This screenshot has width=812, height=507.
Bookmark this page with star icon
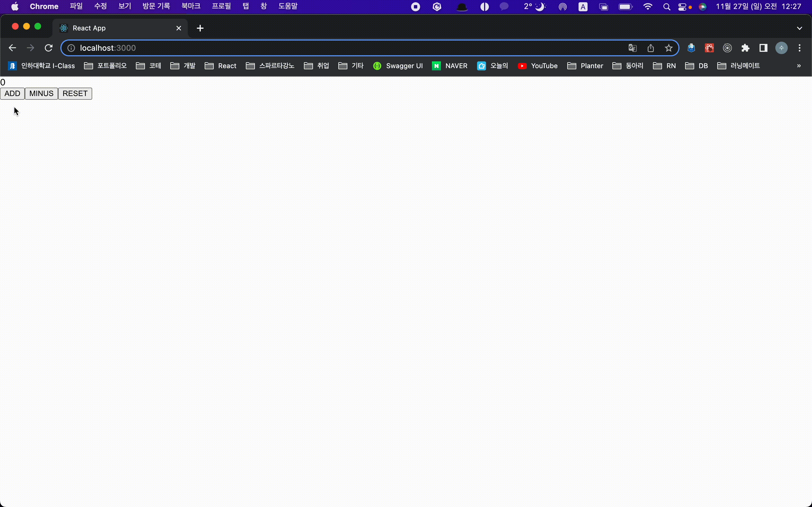pyautogui.click(x=668, y=48)
